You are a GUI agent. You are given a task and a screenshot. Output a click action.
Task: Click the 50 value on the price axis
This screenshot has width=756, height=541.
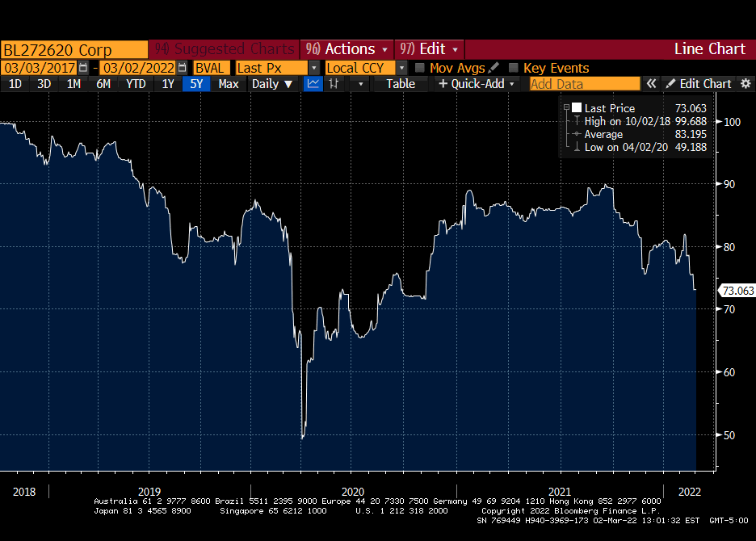[x=729, y=435]
